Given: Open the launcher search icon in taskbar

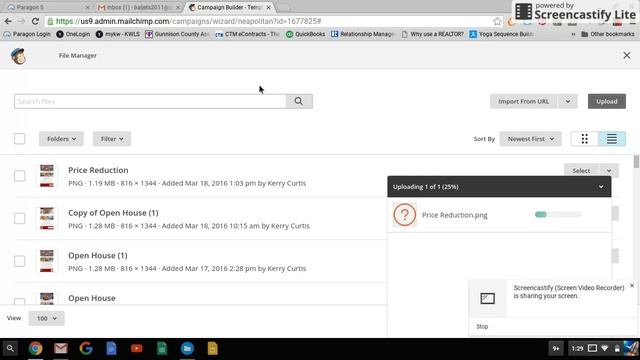Looking at the screenshot, I should pos(10,348).
